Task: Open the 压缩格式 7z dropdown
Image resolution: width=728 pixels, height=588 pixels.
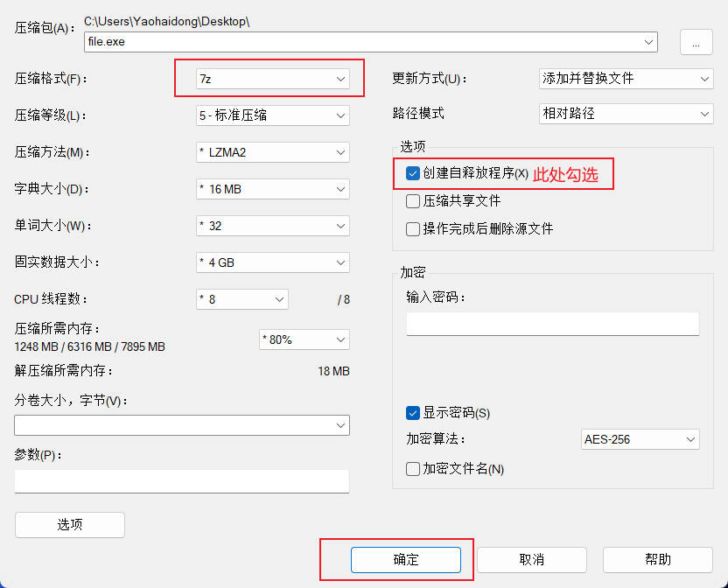Action: [272, 79]
